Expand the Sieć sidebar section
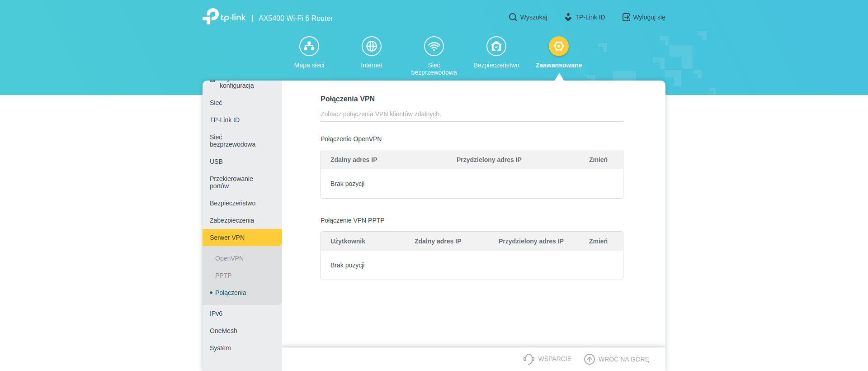This screenshot has width=868, height=371. 216,103
